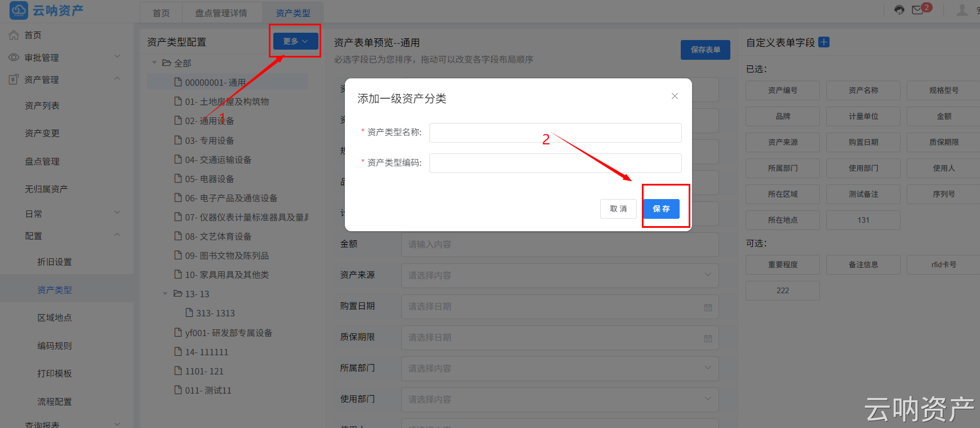This screenshot has height=428, width=980.
Task: Click the 云呐资产 cloud logo icon
Action: coord(19,10)
